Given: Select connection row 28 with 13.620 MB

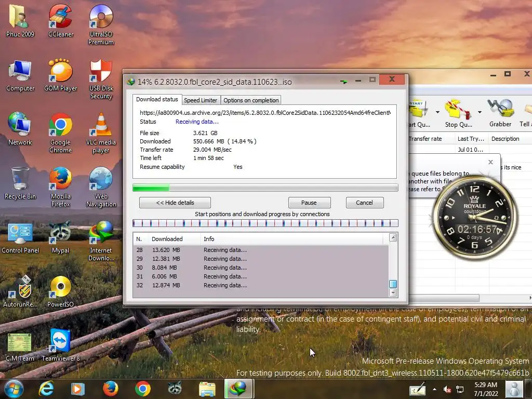Looking at the screenshot, I should 261,250.
